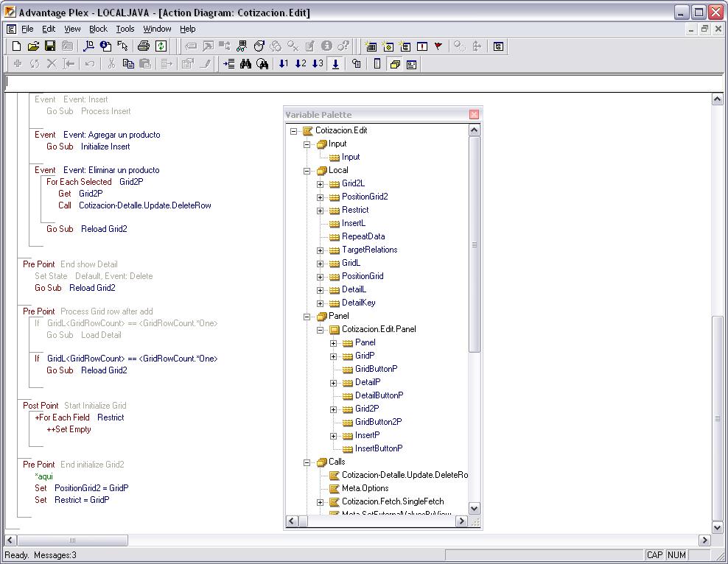Collapse the Local folder in Variable Palette
Screen dimensions: 728x564
307,171
